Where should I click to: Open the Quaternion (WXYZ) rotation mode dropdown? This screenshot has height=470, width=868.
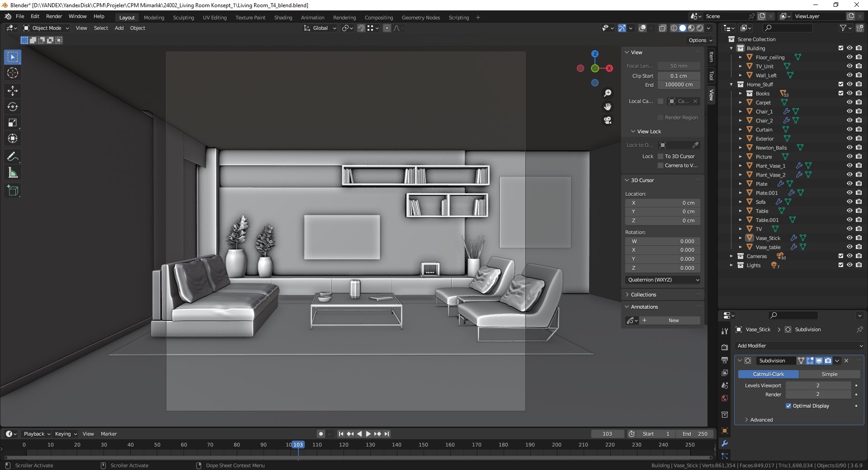[x=663, y=280]
